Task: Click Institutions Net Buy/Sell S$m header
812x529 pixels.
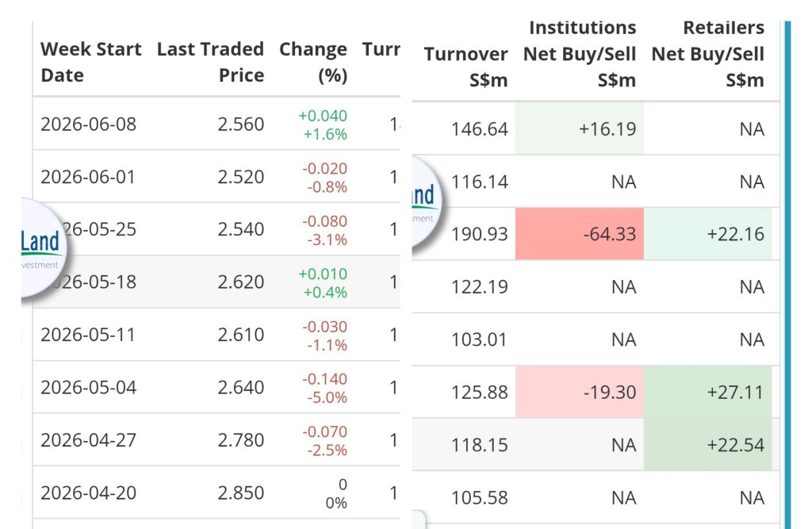Action: (580, 54)
